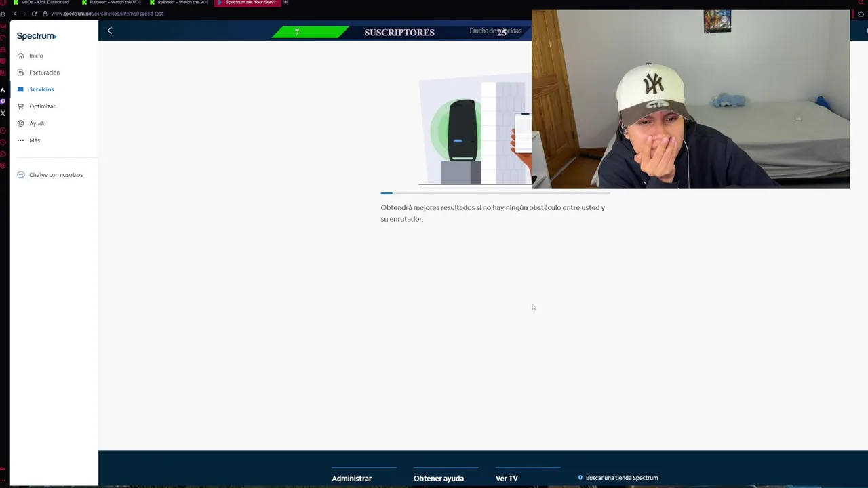Click the browser back arrow
This screenshot has width=868, height=488.
[15, 14]
